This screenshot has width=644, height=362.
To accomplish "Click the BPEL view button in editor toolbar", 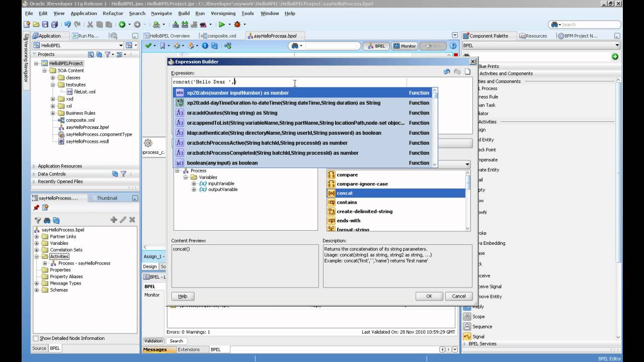I will pos(376,46).
